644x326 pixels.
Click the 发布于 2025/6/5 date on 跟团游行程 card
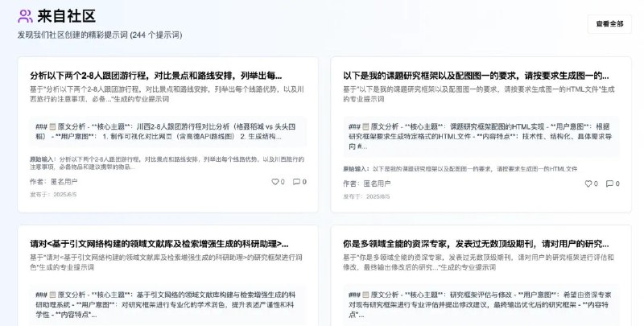pyautogui.click(x=53, y=195)
